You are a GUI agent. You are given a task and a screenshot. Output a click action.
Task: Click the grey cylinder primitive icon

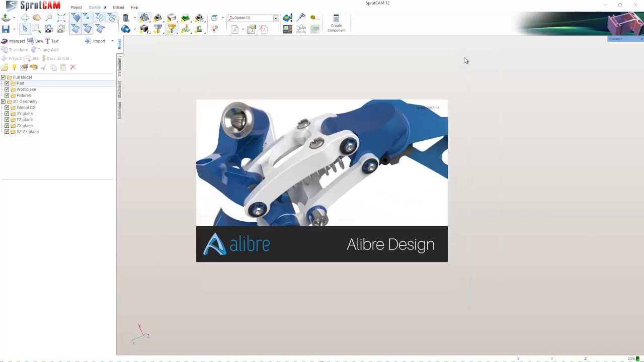tap(126, 18)
